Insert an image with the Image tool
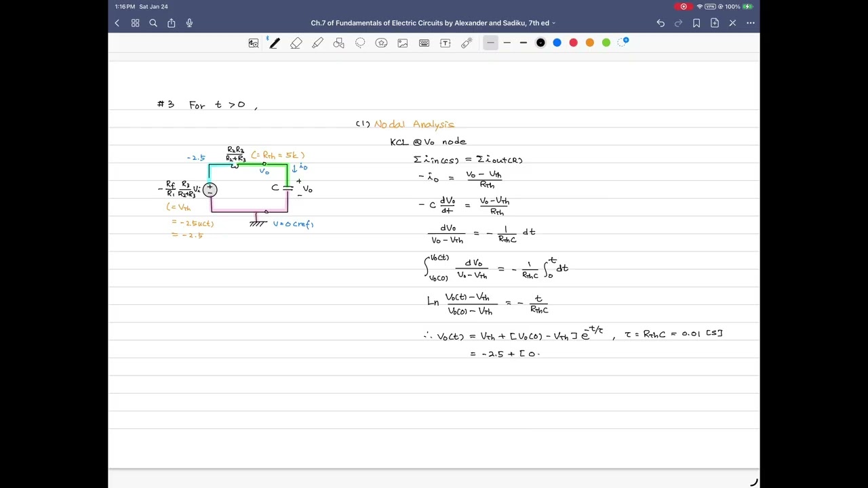Image resolution: width=868 pixels, height=488 pixels. click(403, 43)
